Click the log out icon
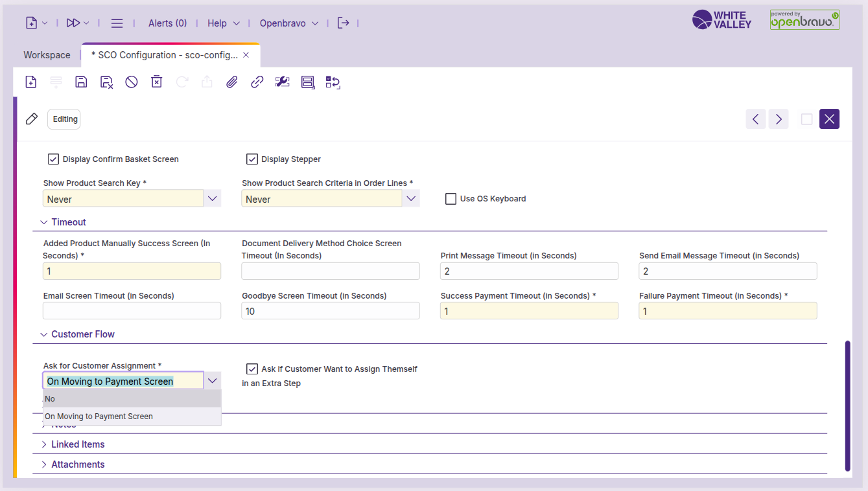The width and height of the screenshot is (868, 491). 344,23
